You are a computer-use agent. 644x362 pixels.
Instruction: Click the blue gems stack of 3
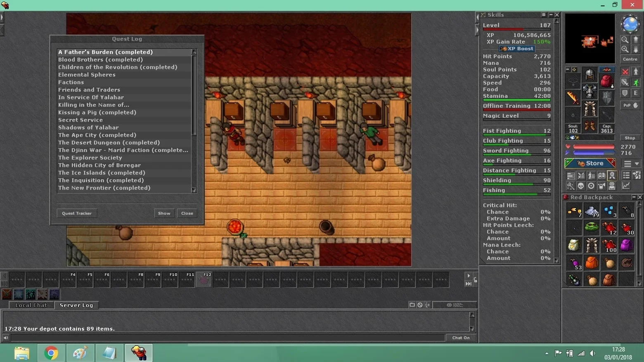609,211
